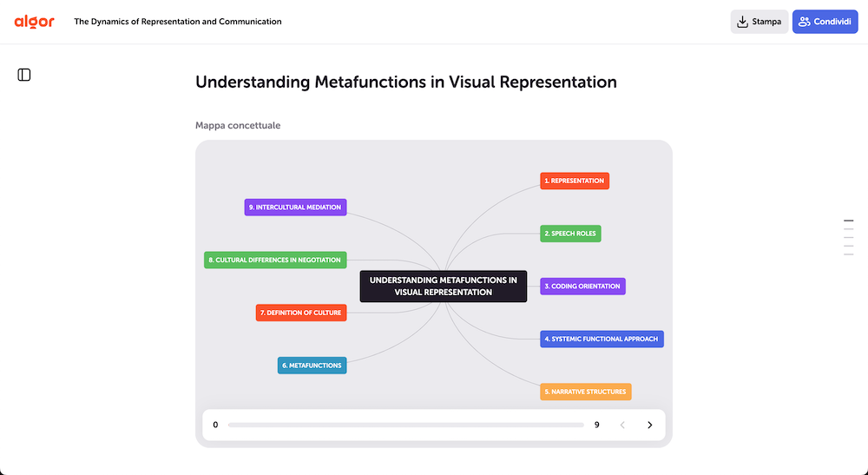Select the 3. Coding Orientation node

583,287
